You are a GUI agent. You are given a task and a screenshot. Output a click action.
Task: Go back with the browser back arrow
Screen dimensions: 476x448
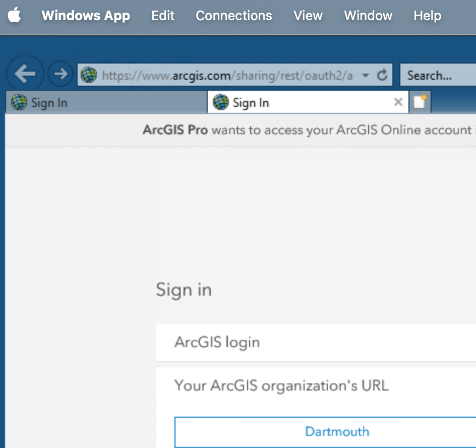[x=25, y=74]
